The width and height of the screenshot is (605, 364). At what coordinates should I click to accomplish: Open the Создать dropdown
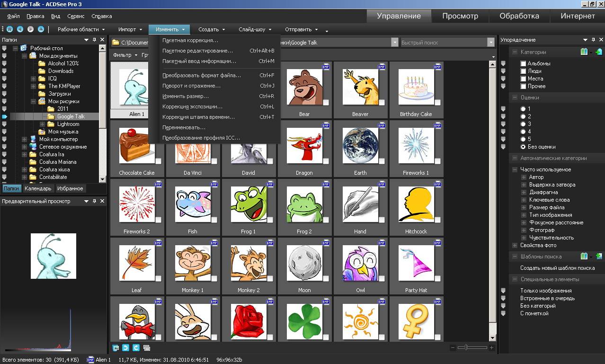pyautogui.click(x=212, y=29)
